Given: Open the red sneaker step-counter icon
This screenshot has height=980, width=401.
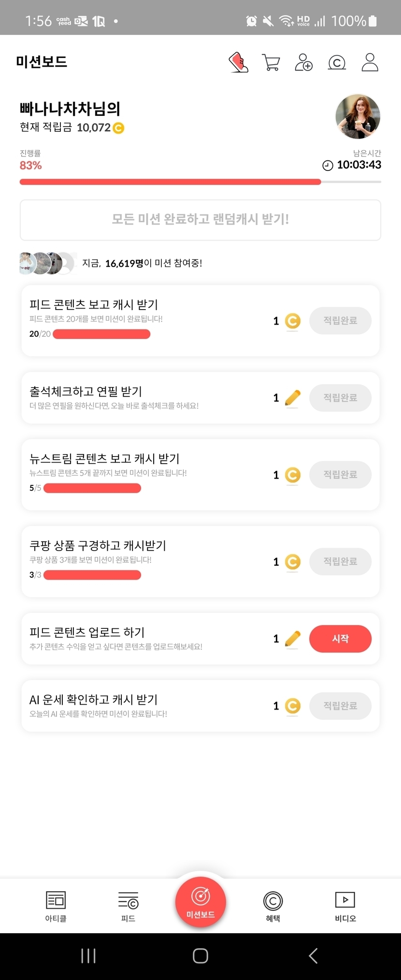Looking at the screenshot, I should (x=238, y=62).
